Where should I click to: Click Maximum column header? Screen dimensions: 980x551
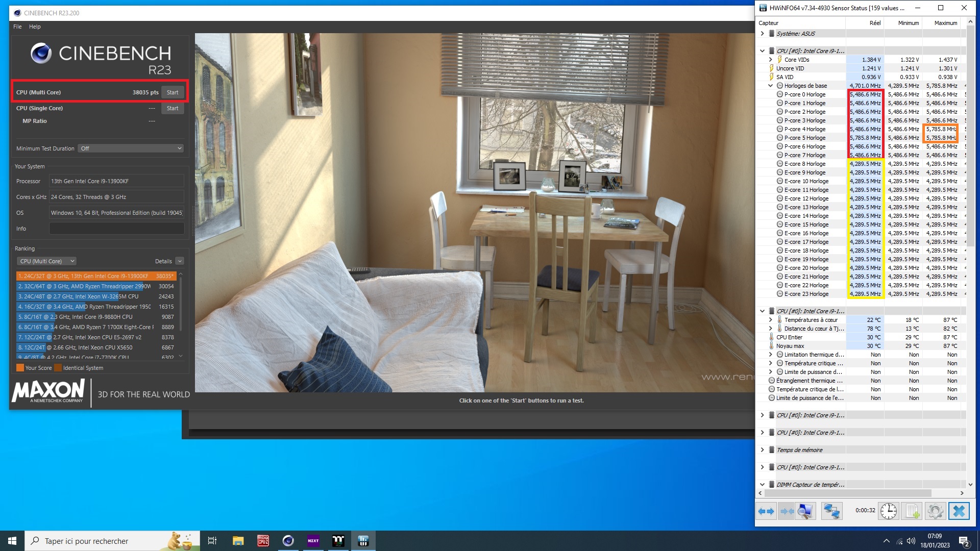[941, 23]
